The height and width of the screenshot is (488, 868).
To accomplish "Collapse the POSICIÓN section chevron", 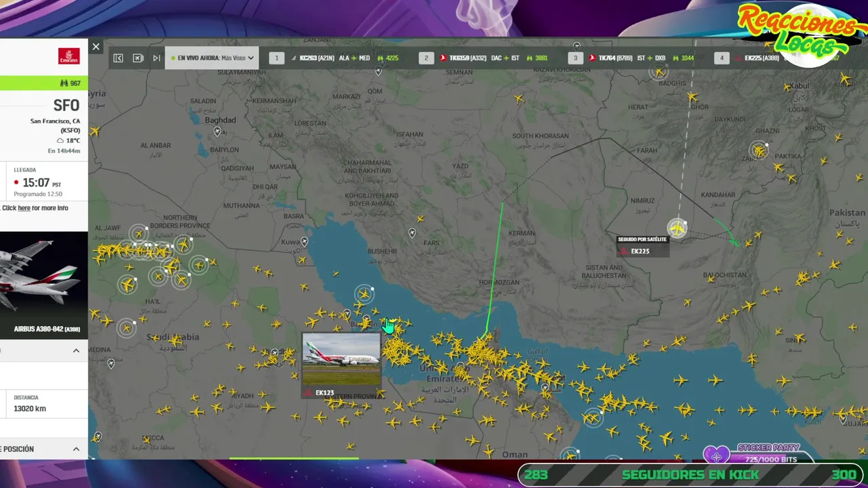I will coord(76,449).
